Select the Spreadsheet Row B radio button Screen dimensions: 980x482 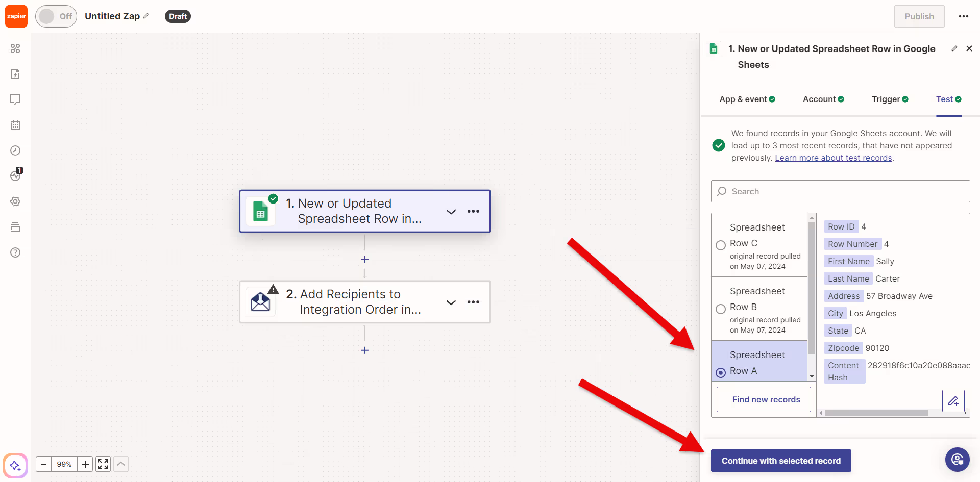click(721, 309)
